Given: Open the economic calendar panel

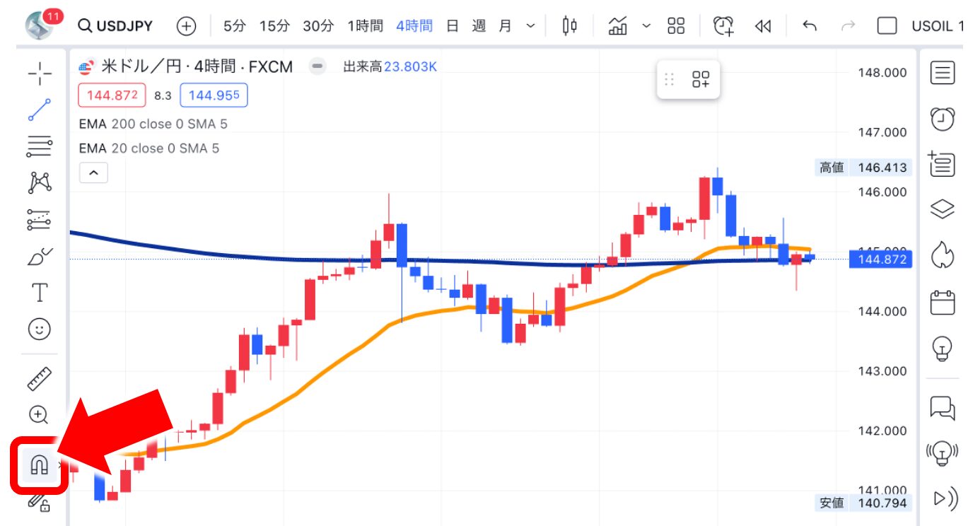Looking at the screenshot, I should click(942, 303).
